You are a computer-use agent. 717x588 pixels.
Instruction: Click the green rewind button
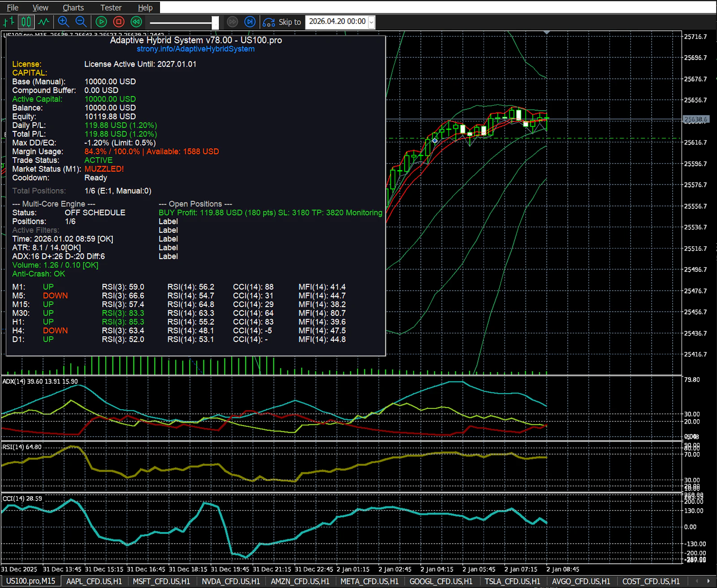136,21
